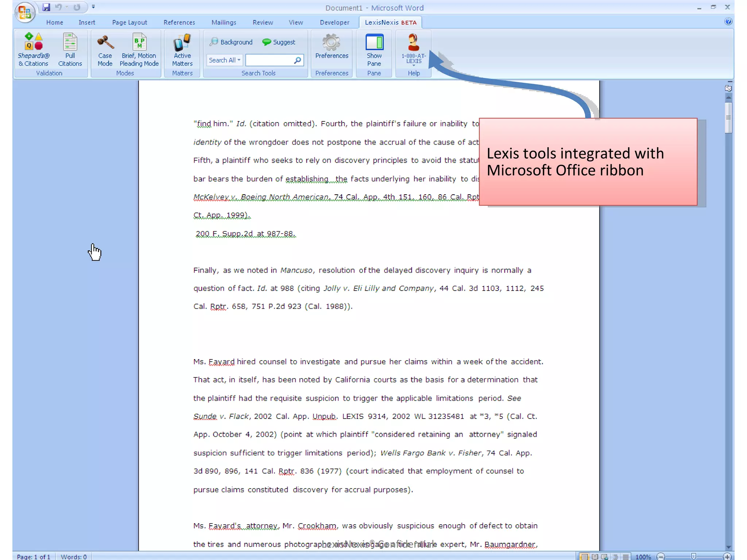This screenshot has height=560, width=747.
Task: Open Shepard's & Citations validation tool
Action: [x=33, y=50]
